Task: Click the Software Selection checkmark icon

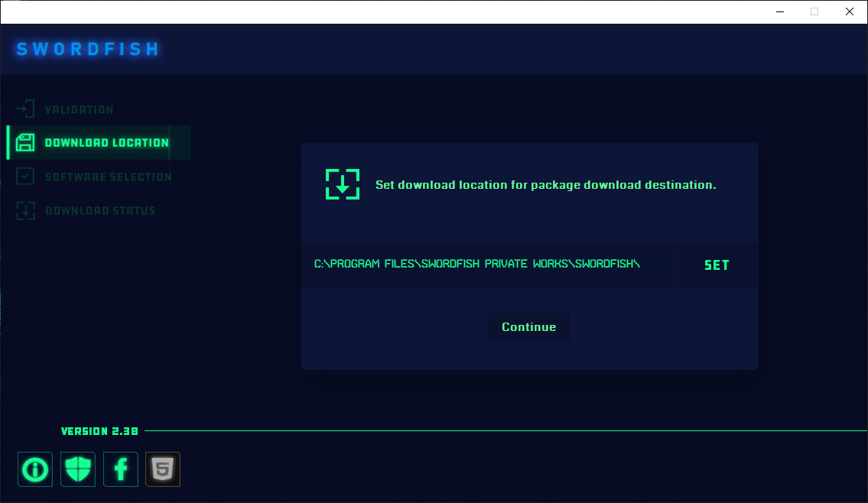Action: 26,177
